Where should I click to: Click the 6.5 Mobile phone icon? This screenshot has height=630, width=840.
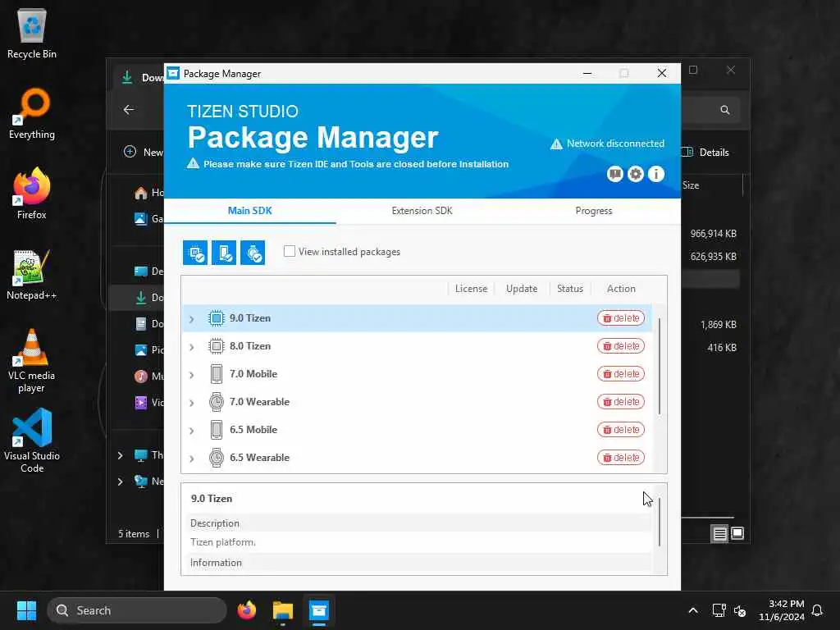coord(217,430)
